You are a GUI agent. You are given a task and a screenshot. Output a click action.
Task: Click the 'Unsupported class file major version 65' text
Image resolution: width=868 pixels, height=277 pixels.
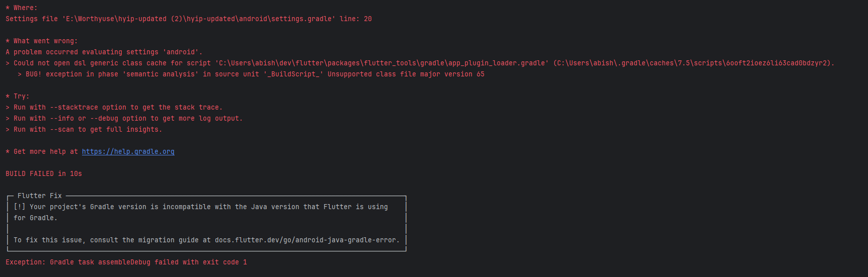tap(406, 74)
